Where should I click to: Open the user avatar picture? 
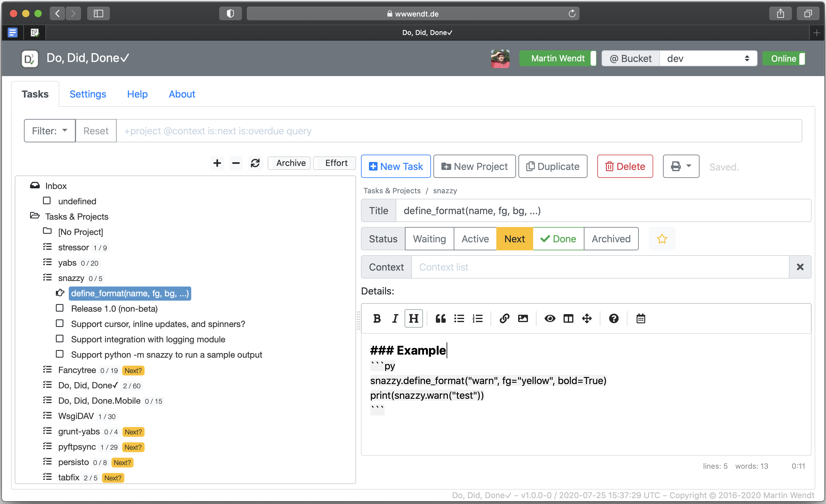click(500, 59)
